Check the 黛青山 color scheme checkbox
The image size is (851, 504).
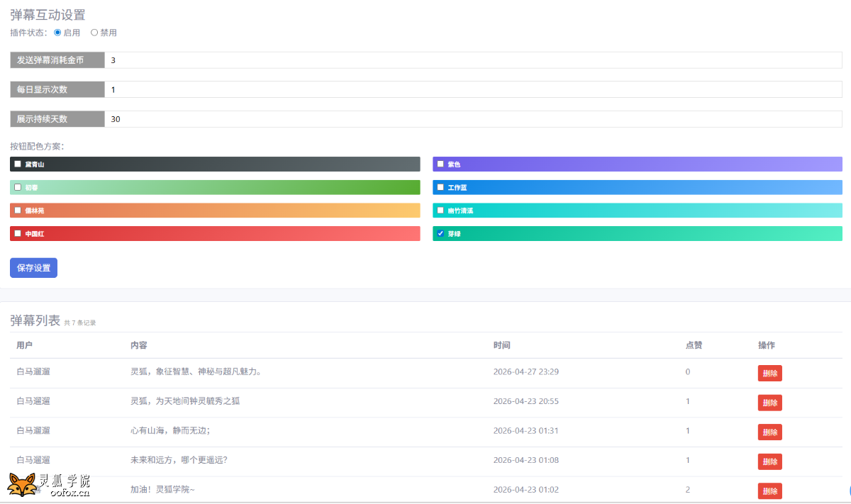click(18, 164)
